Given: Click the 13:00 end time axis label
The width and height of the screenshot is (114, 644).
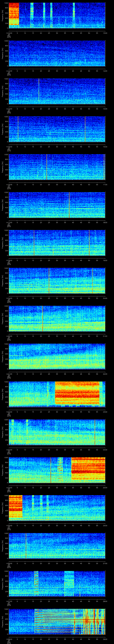Looking at the screenshot, I should [x=105, y=33].
